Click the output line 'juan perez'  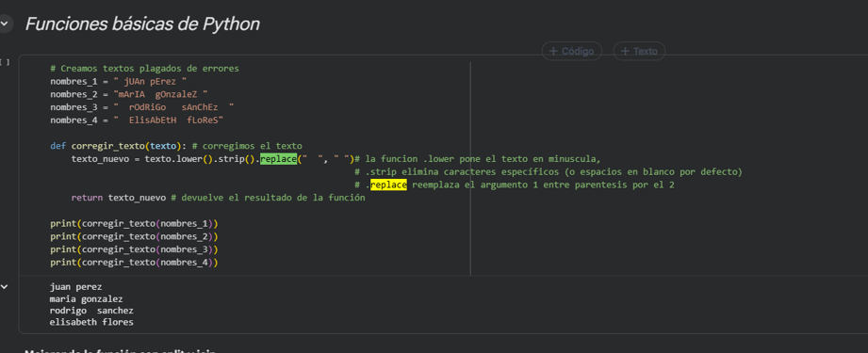[75, 287]
